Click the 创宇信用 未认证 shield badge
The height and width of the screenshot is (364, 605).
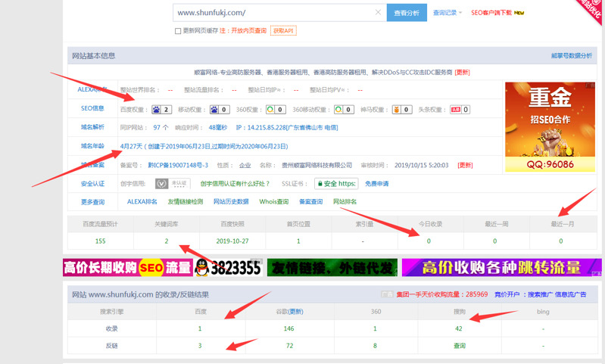[173, 184]
